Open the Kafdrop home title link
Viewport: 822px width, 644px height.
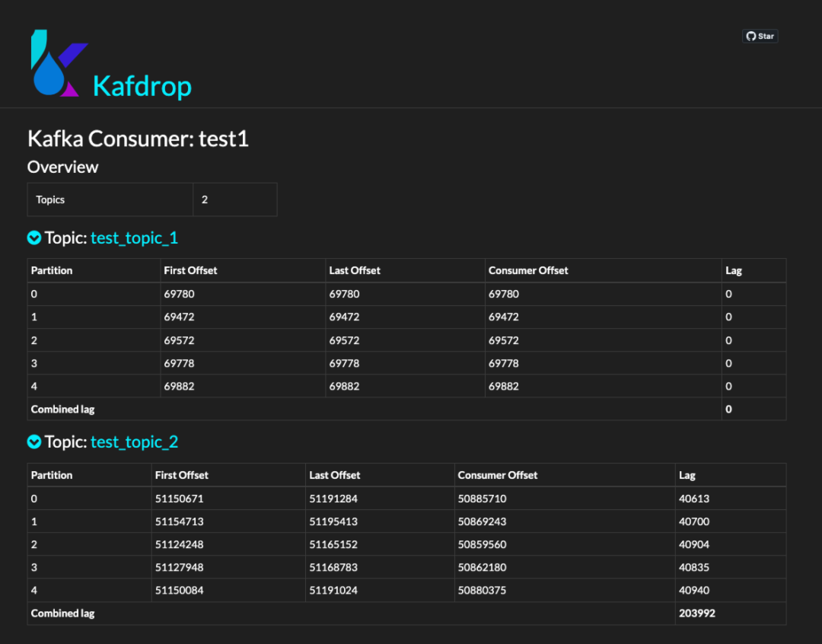(x=142, y=86)
